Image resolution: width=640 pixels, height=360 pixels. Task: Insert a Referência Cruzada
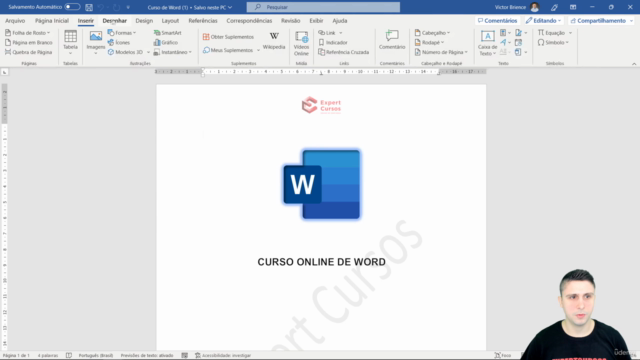343,52
